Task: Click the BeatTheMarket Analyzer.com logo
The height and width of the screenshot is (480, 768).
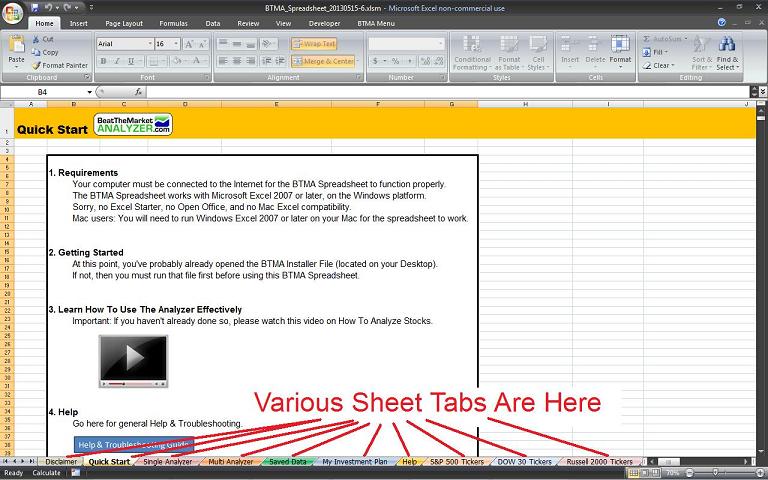Action: tap(133, 125)
